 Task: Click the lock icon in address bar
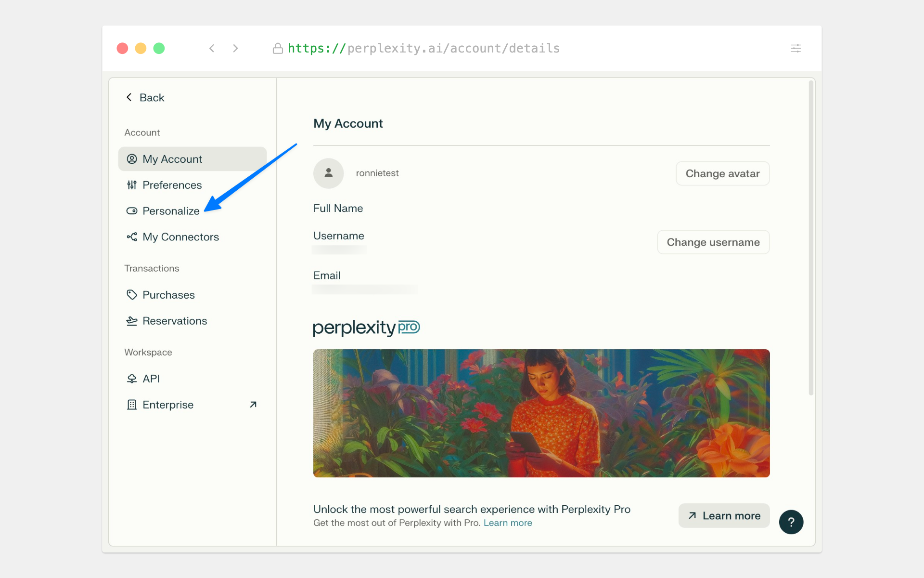point(278,48)
